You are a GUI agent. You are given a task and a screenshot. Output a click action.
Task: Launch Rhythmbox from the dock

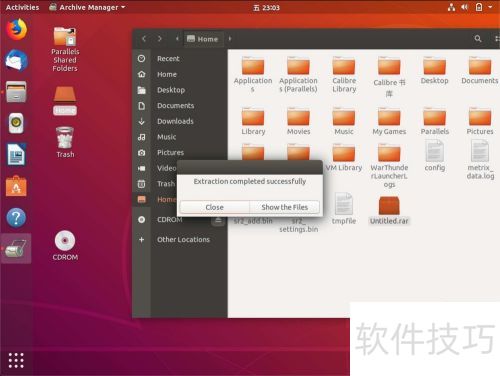16,123
